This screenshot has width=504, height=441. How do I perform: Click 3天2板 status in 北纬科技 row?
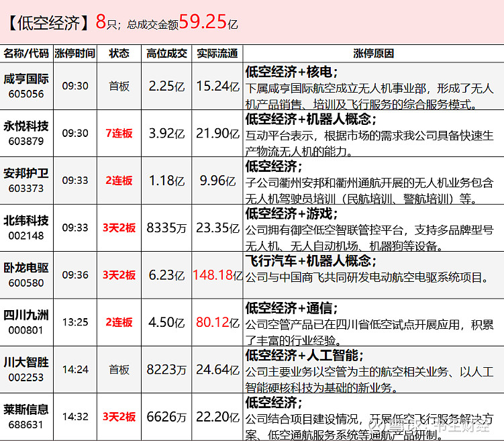pos(119,228)
